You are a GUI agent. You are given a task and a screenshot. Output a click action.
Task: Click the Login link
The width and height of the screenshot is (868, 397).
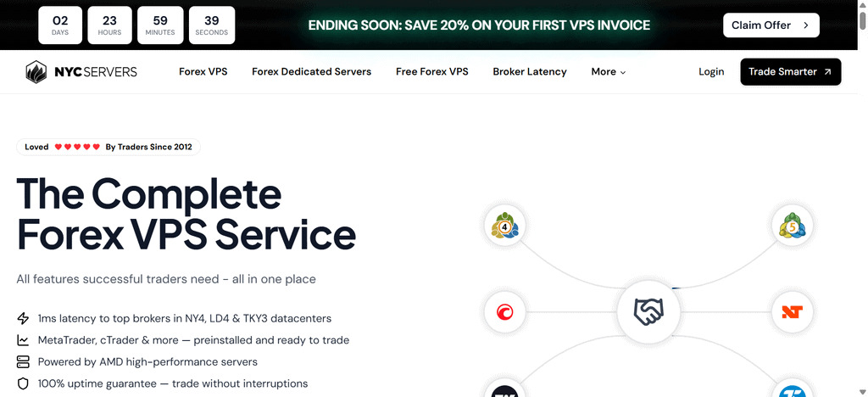click(x=711, y=72)
